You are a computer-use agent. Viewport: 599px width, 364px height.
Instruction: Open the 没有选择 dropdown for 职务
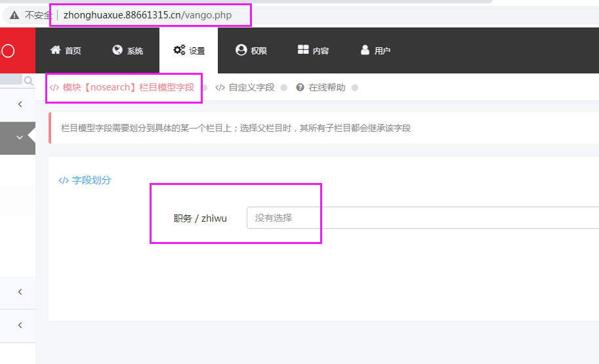tap(423, 218)
